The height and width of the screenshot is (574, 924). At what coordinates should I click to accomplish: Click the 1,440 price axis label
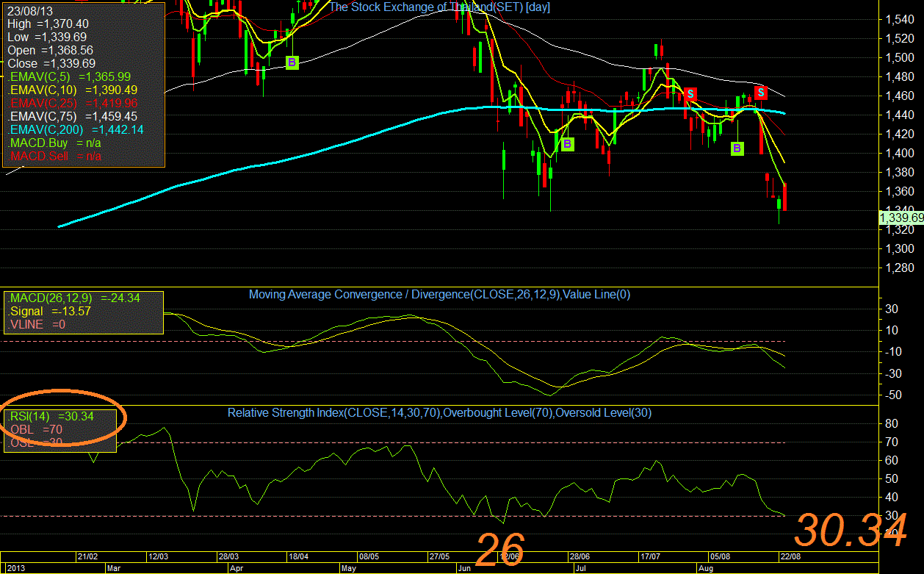(898, 115)
